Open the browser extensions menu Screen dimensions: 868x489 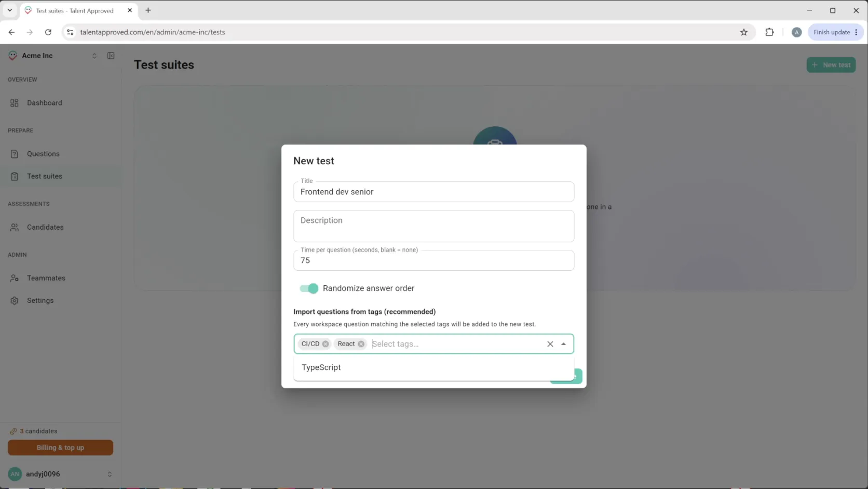(769, 32)
